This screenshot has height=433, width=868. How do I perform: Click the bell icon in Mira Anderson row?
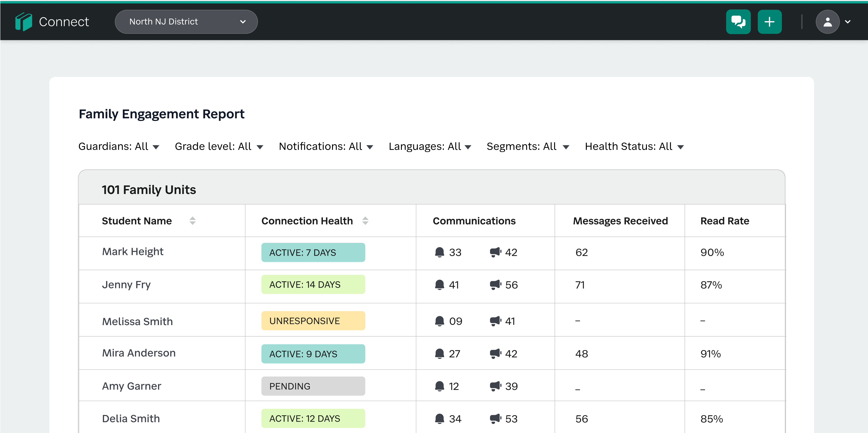pyautogui.click(x=439, y=354)
